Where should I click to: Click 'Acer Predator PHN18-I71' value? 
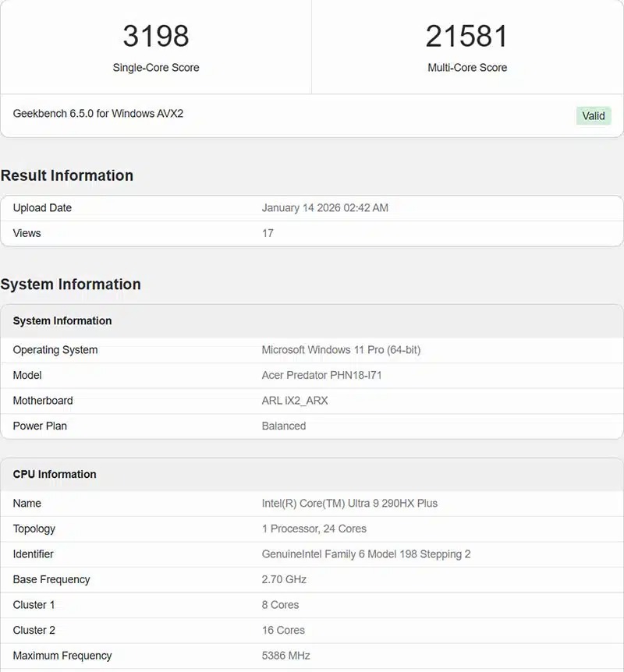click(x=321, y=375)
